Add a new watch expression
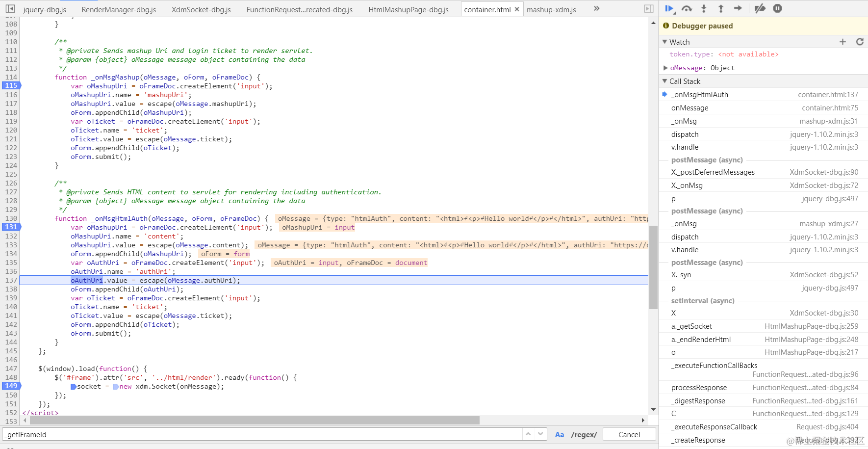868x449 pixels. click(842, 42)
